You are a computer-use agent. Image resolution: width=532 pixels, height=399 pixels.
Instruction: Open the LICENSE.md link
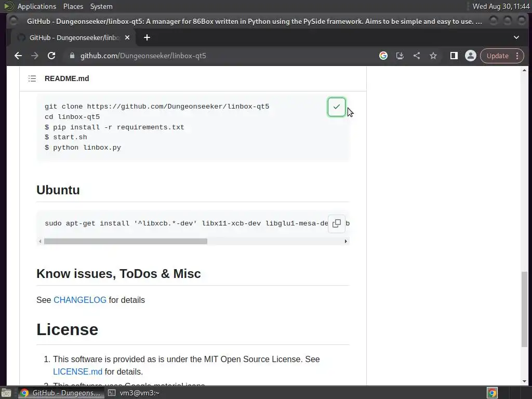click(78, 371)
